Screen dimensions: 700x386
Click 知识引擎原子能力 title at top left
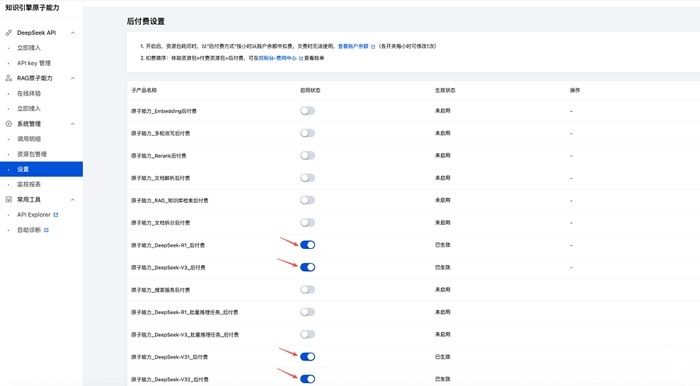[32, 8]
